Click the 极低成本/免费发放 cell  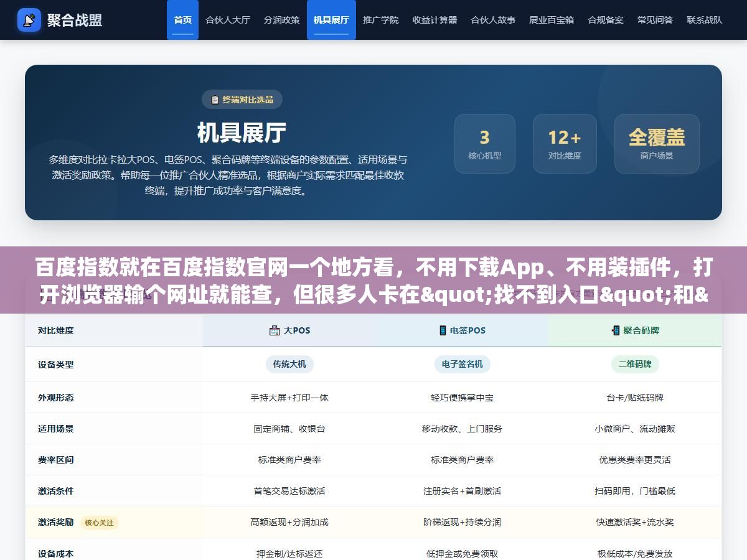(x=635, y=553)
